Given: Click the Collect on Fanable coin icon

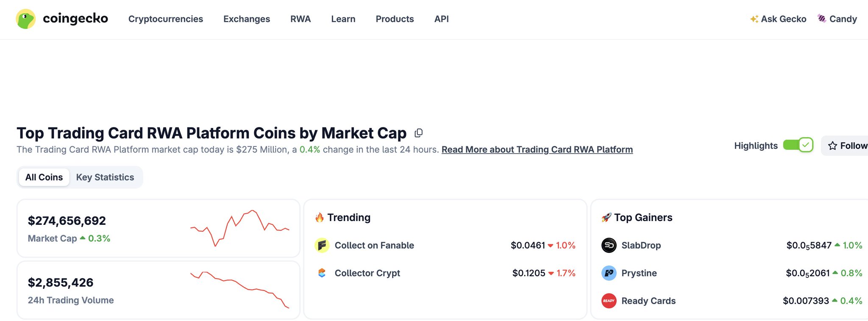Looking at the screenshot, I should 322,245.
